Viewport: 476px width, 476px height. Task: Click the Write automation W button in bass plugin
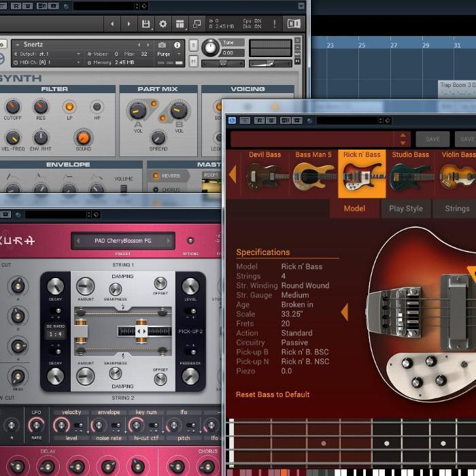271,120
